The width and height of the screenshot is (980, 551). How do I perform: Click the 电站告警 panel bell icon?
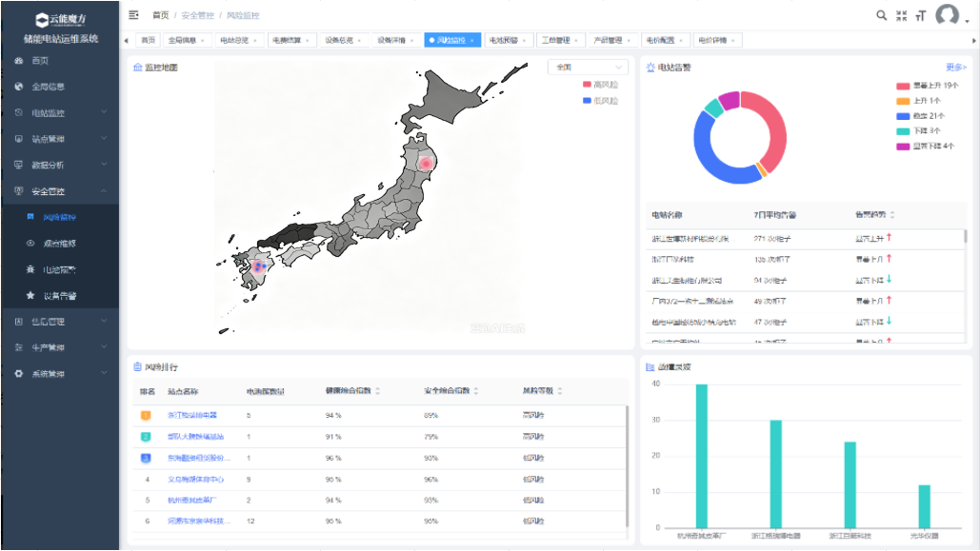[x=650, y=67]
